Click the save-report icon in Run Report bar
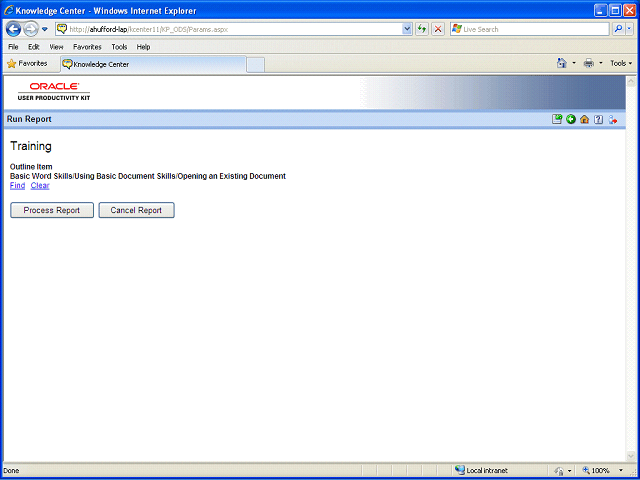 557,119
